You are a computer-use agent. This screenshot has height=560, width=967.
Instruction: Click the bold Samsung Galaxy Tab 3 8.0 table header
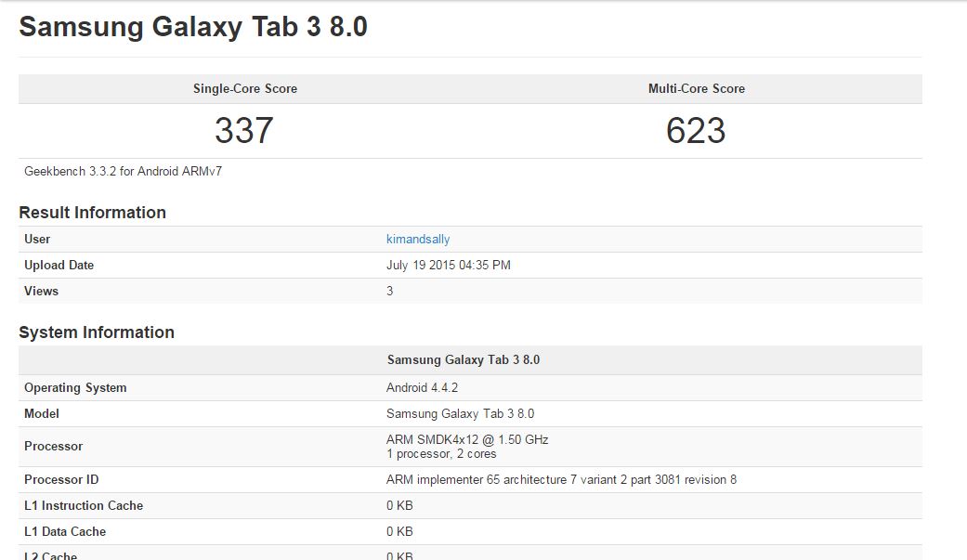[x=464, y=360]
